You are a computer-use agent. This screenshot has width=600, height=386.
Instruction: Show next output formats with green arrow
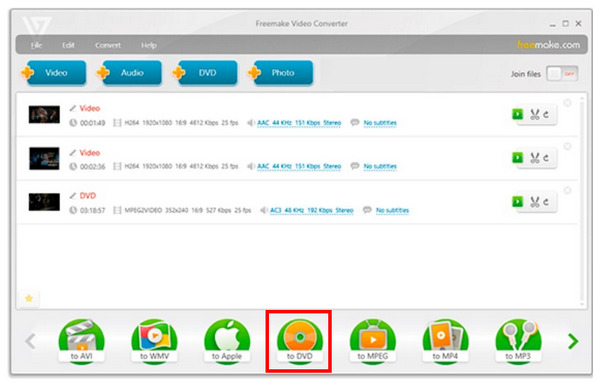pyautogui.click(x=573, y=341)
